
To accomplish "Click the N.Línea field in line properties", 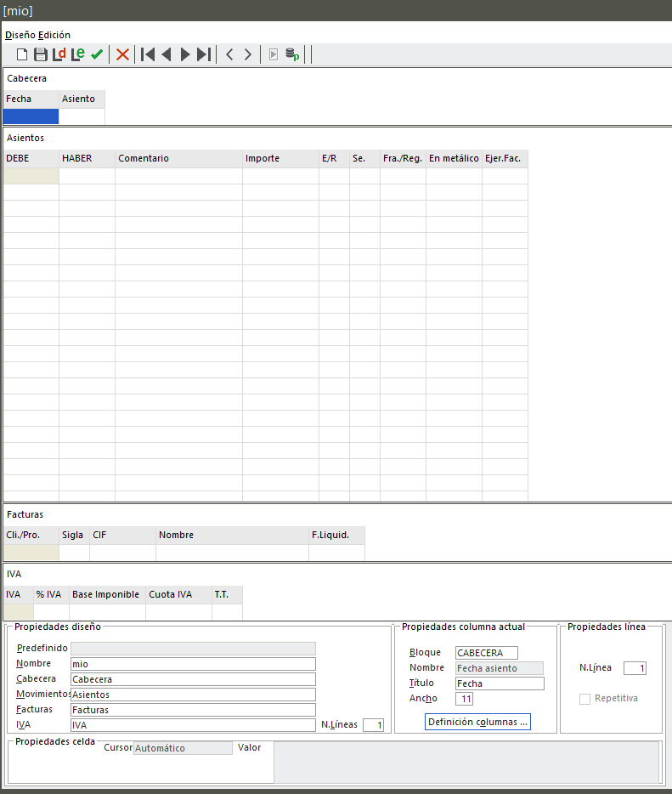I will [635, 668].
